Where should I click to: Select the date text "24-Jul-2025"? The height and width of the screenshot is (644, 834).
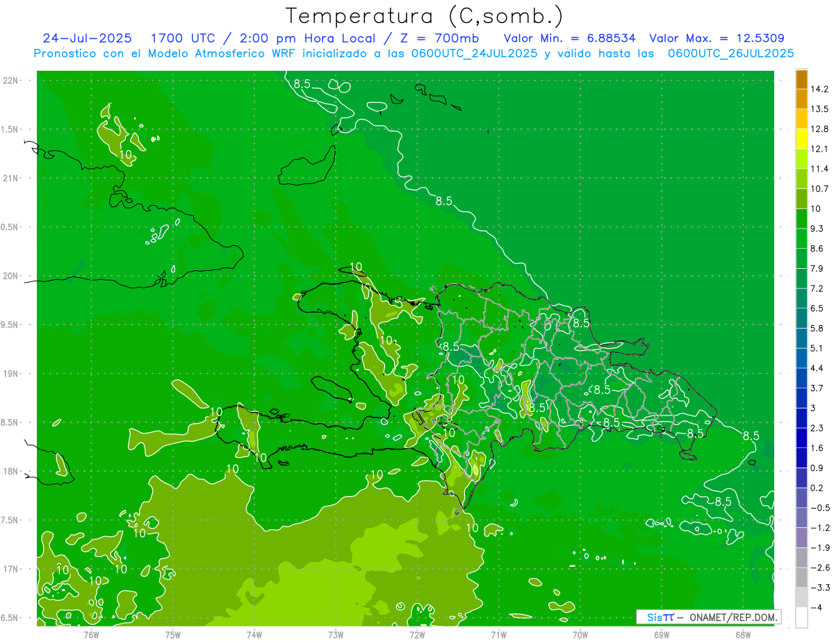(x=88, y=38)
